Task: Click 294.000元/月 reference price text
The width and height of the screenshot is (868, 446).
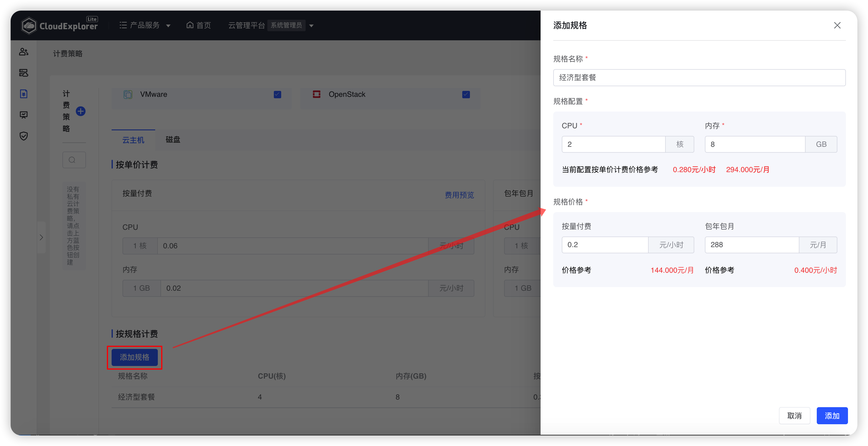Action: [x=747, y=169]
